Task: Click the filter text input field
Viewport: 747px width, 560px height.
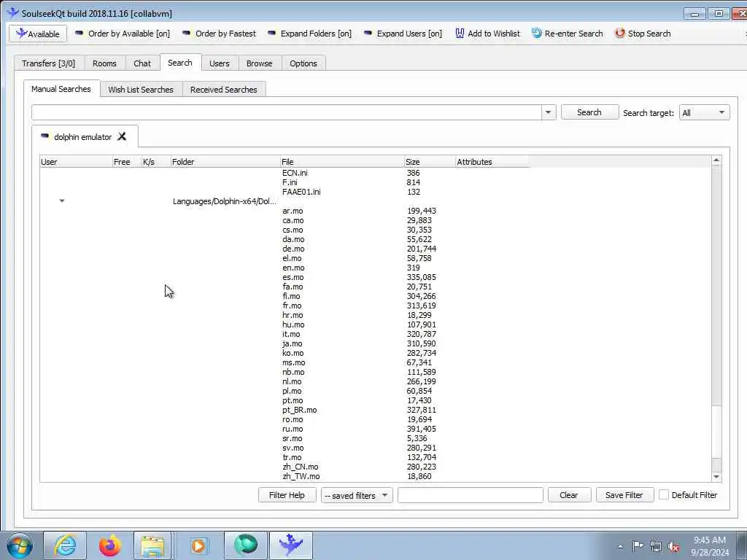Action: (x=471, y=495)
